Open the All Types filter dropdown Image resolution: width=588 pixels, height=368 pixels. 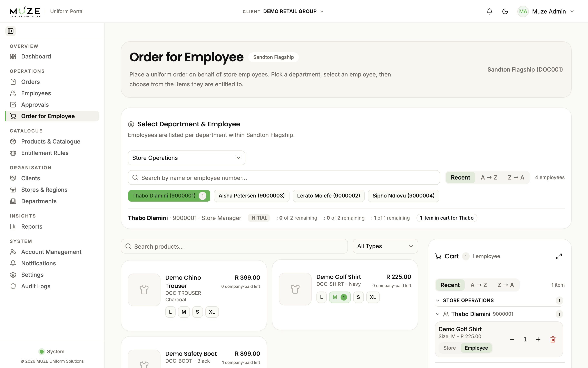click(385, 246)
